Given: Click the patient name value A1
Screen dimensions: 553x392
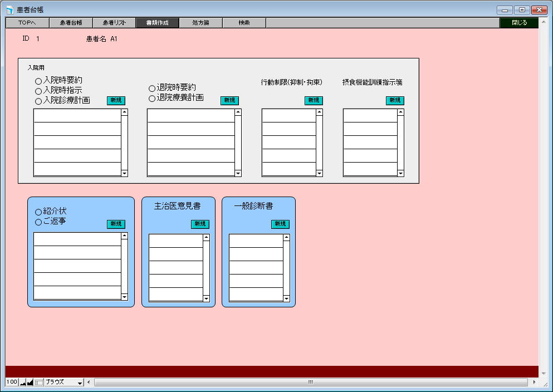Looking at the screenshot, I should tap(114, 39).
